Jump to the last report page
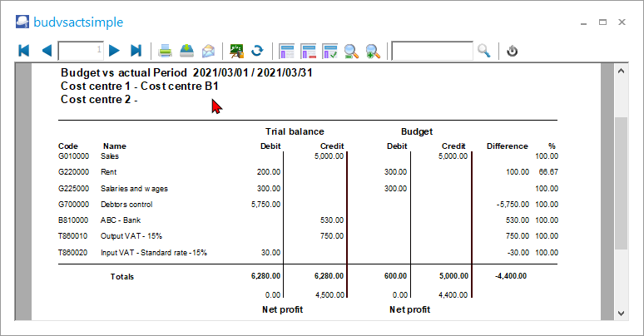Screen dimensions: 644x336 [136, 51]
